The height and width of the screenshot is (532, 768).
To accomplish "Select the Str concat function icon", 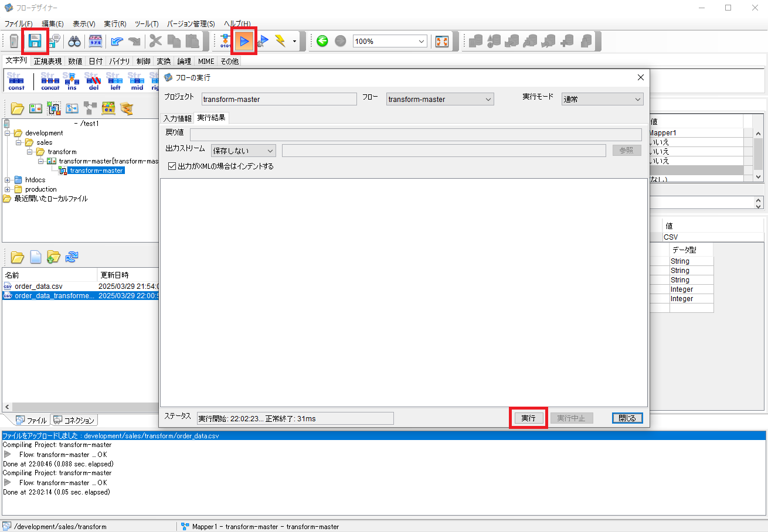I will point(50,81).
